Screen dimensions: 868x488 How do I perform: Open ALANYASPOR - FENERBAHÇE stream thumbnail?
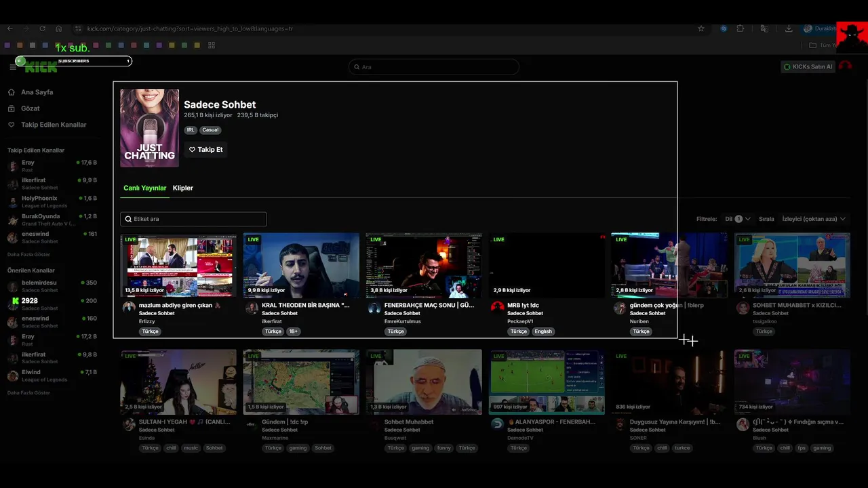(x=547, y=382)
